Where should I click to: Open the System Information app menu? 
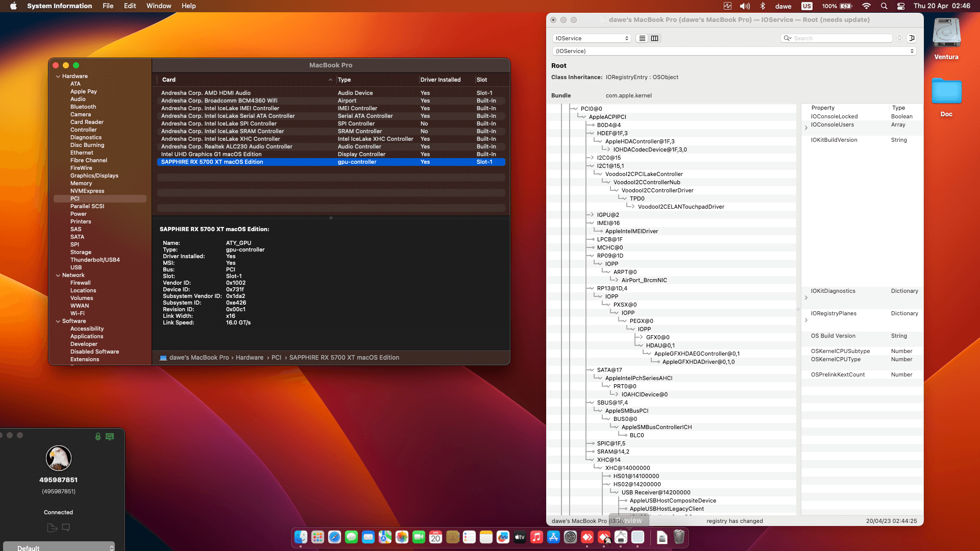[x=60, y=6]
